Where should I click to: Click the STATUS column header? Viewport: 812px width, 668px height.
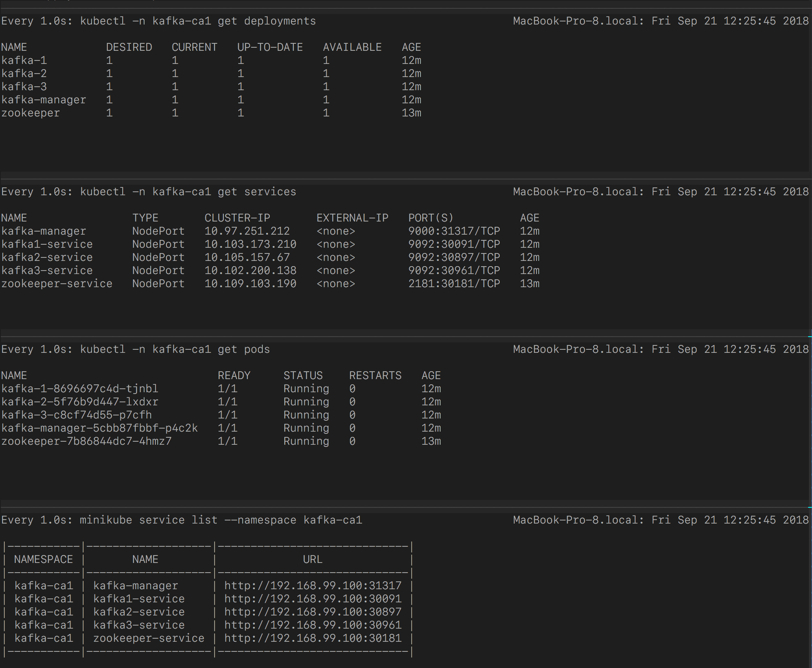coord(303,376)
